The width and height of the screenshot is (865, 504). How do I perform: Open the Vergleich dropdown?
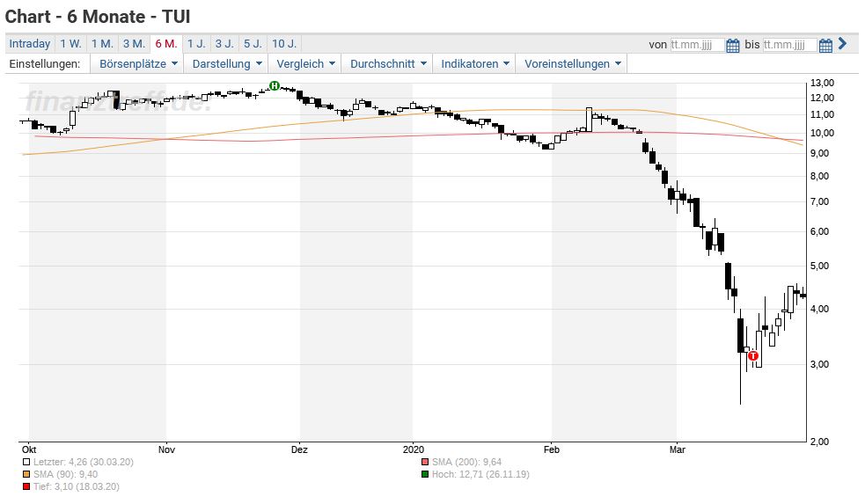click(305, 64)
